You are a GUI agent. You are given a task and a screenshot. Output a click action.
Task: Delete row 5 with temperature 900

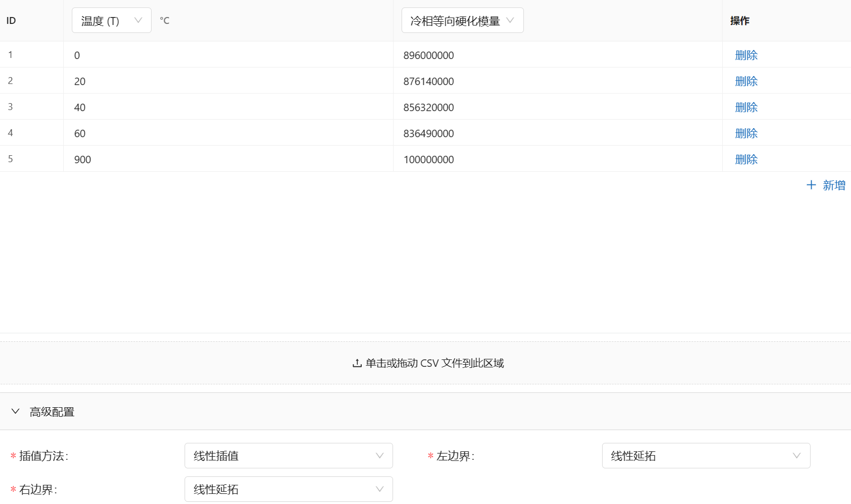pyautogui.click(x=746, y=159)
